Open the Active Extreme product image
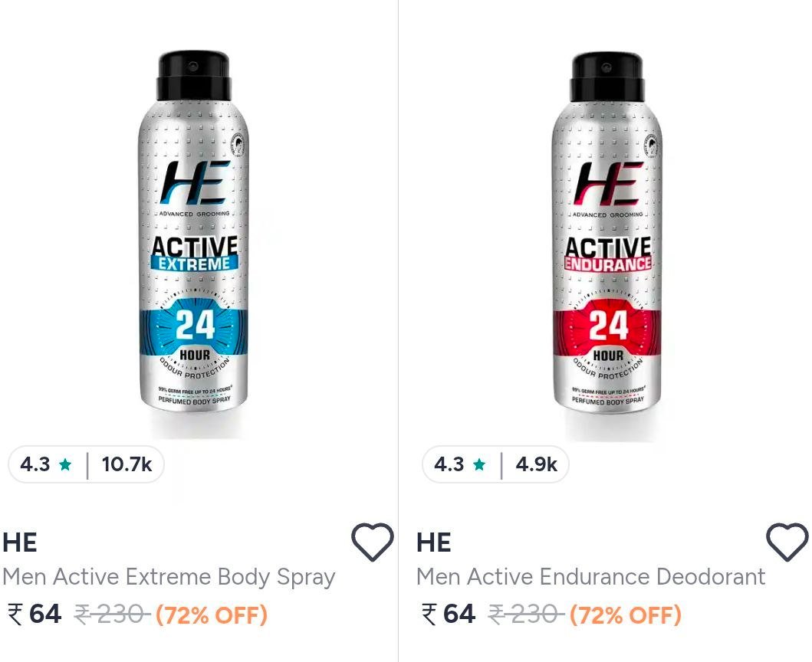 pos(194,231)
